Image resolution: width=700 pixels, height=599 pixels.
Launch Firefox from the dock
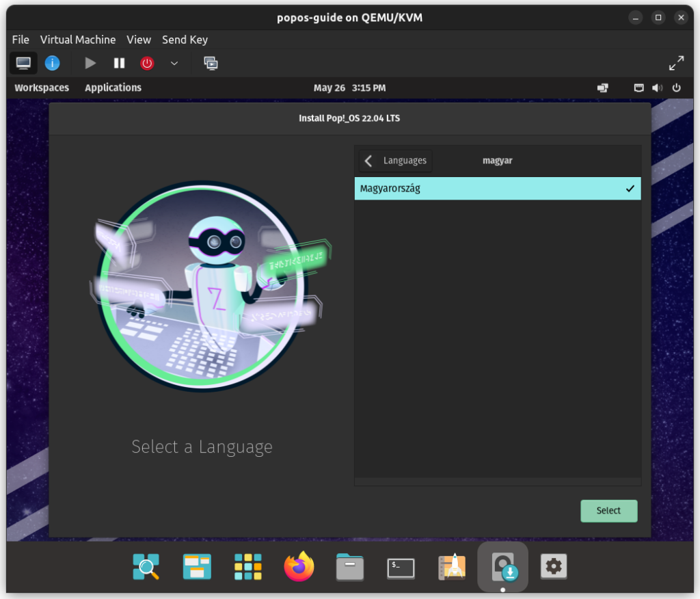[299, 566]
